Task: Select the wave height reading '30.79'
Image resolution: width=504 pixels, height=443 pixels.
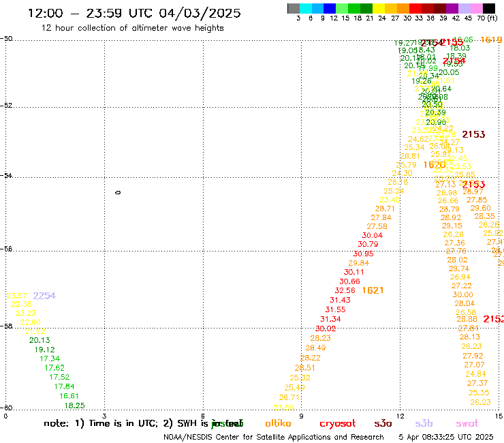Action: [368, 244]
